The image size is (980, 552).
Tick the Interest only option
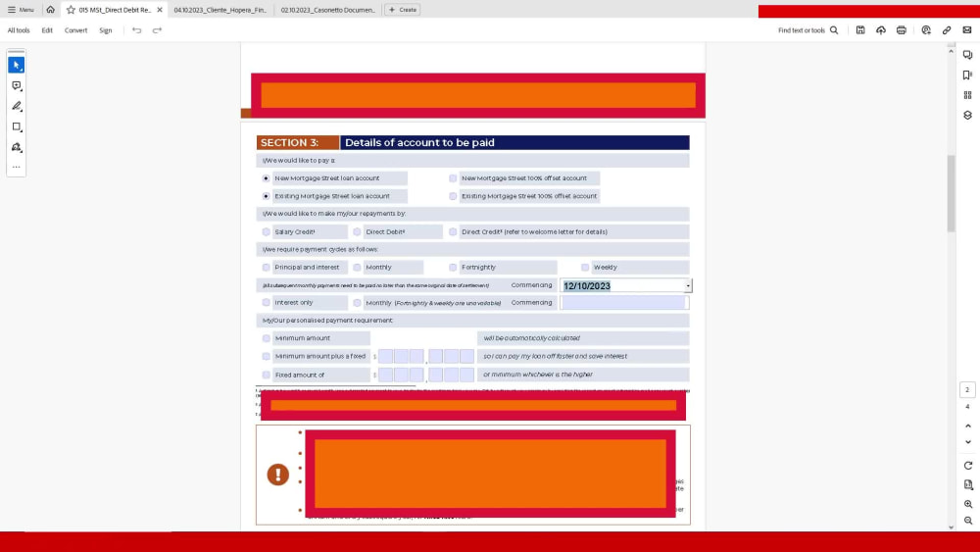(267, 303)
